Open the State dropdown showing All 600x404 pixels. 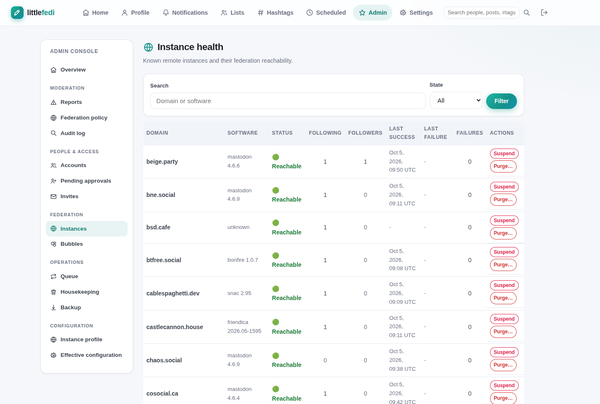tap(456, 101)
